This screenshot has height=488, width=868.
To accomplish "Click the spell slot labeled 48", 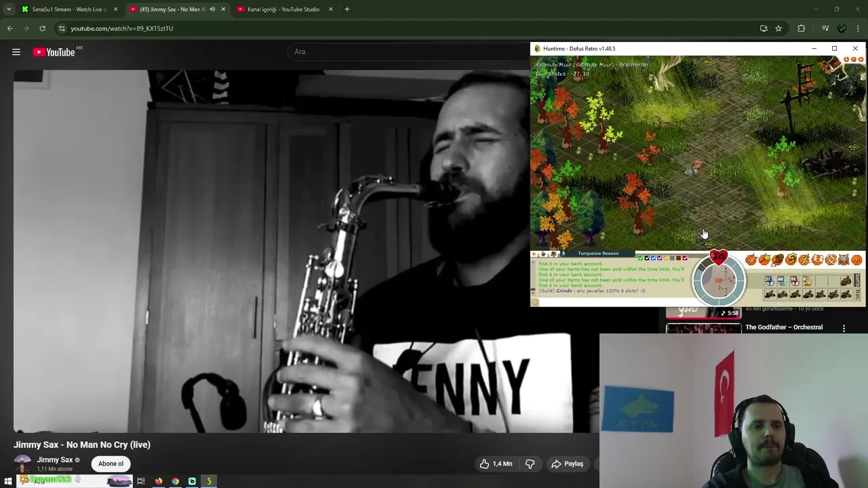I will tap(783, 281).
